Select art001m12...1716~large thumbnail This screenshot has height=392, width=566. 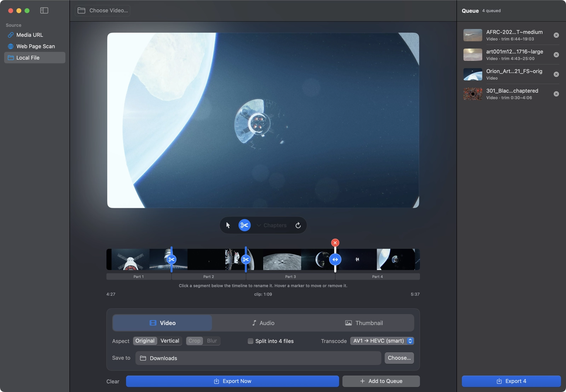(x=473, y=55)
